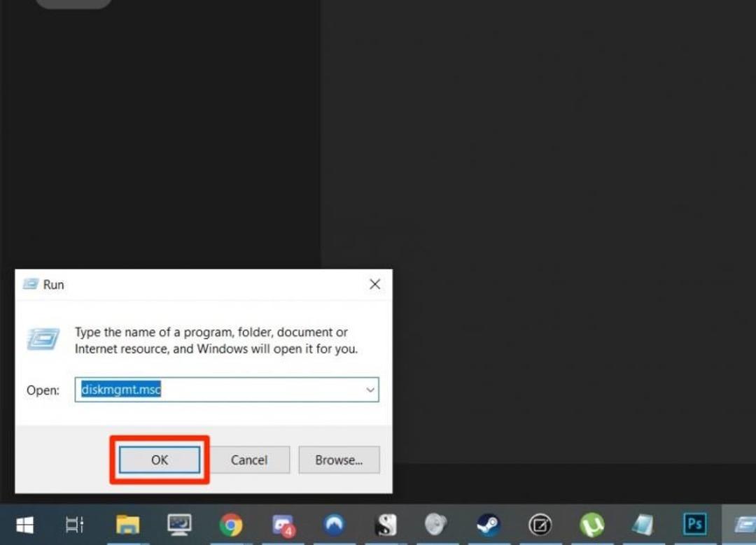Launch the monitor app on the taskbar
This screenshot has height=545, width=756.
(x=179, y=525)
